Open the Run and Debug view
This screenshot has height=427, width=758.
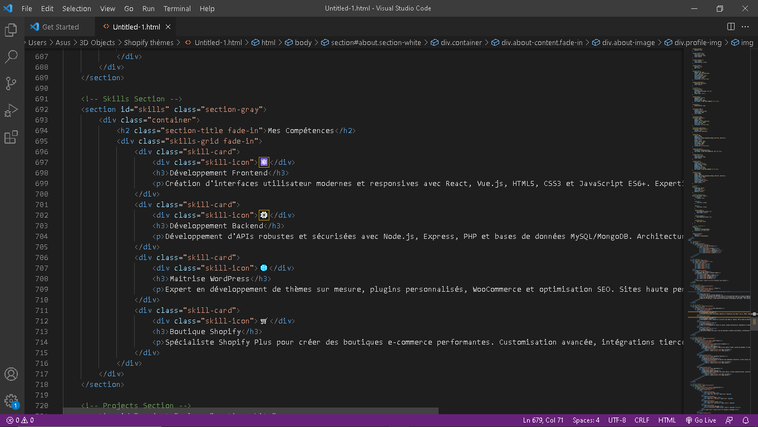pyautogui.click(x=12, y=110)
